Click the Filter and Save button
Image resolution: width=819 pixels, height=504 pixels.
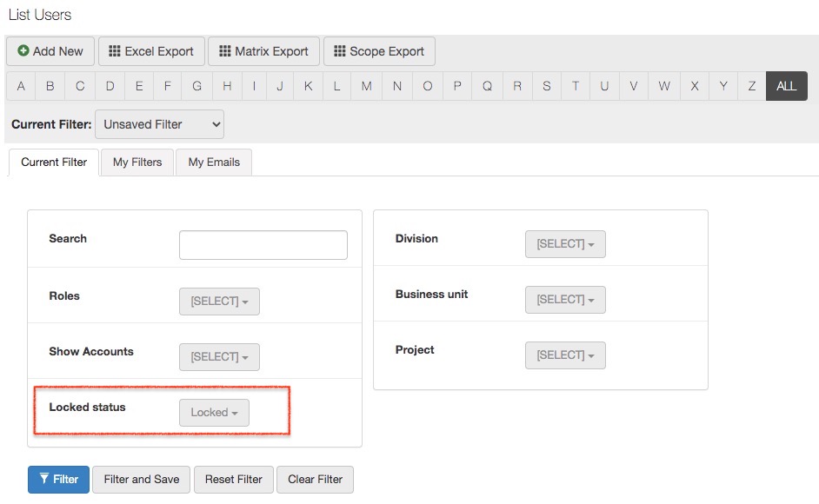coord(142,479)
